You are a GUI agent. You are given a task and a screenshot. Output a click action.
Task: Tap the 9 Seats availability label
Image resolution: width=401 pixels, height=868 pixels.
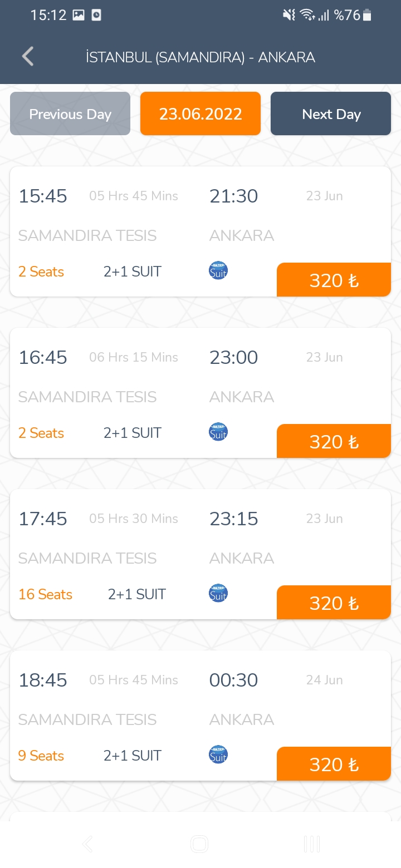(x=41, y=756)
